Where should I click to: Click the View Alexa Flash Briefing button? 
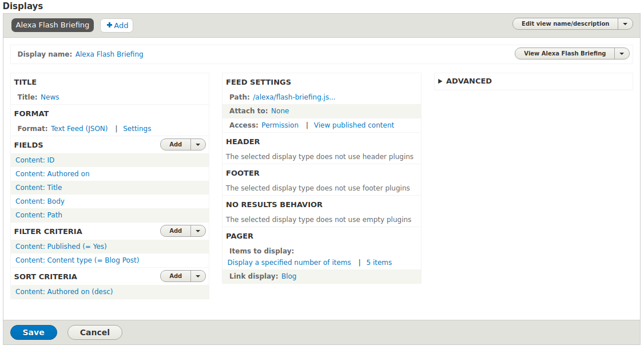(x=565, y=54)
